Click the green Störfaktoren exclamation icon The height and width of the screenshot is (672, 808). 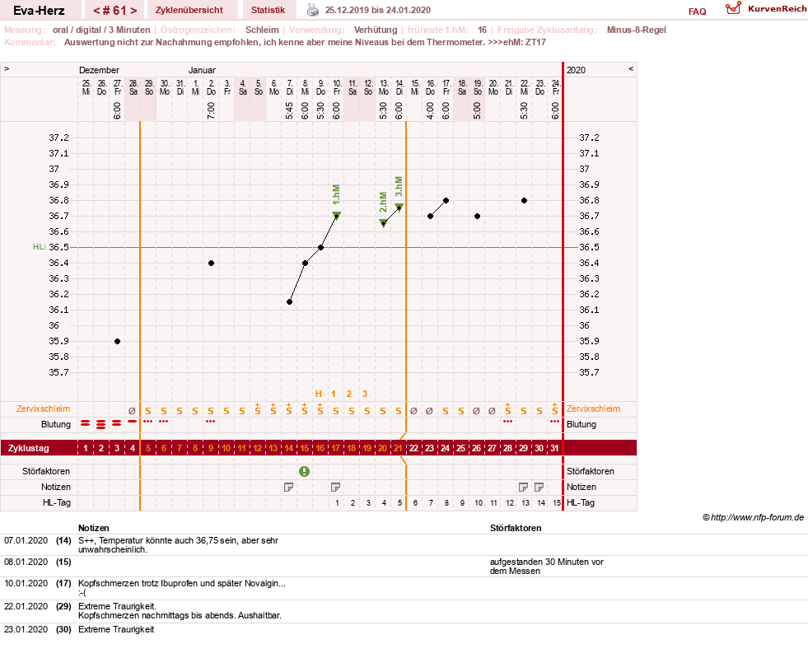point(305,471)
